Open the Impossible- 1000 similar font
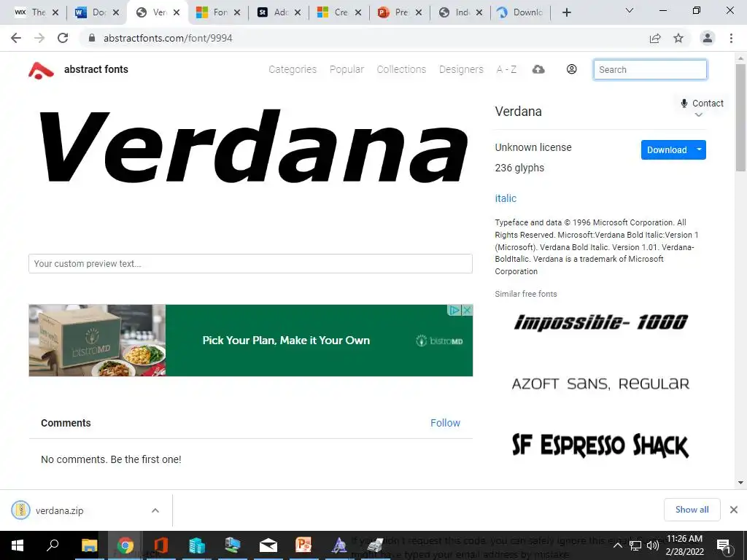 click(x=601, y=322)
